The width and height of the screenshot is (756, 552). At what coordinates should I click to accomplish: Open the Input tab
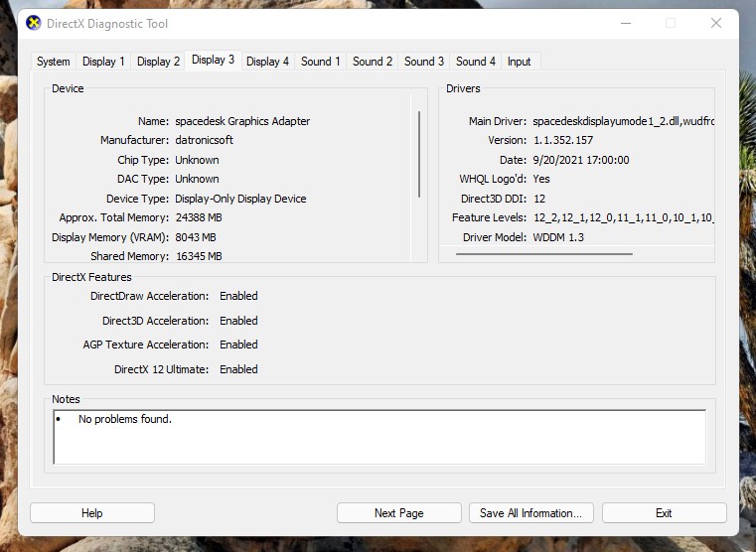click(x=520, y=62)
